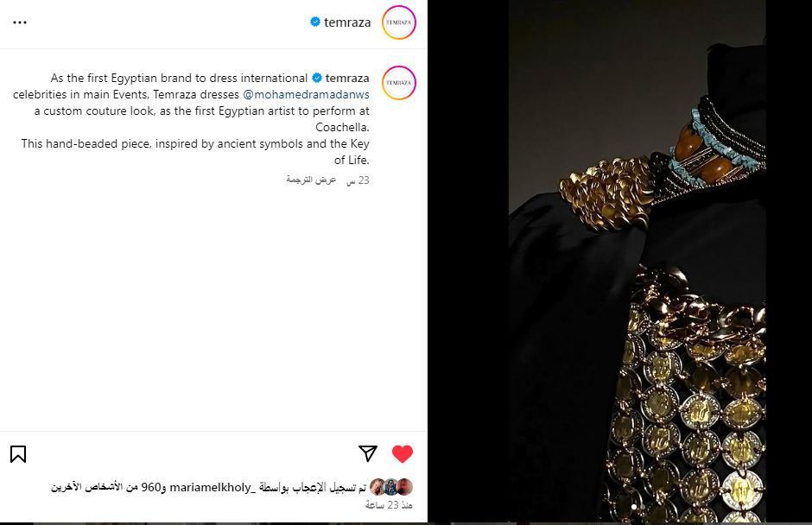Open Temraza avatar beside the caption

pos(399,82)
